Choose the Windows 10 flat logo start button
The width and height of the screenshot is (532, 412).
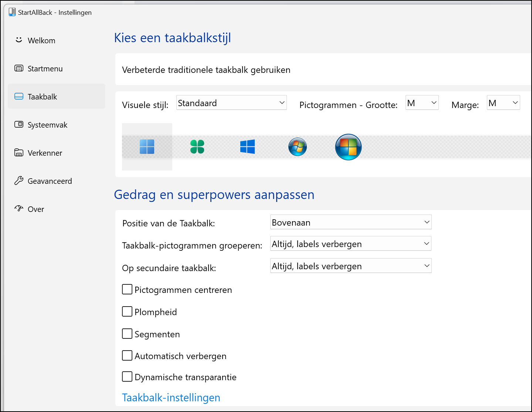click(x=247, y=147)
